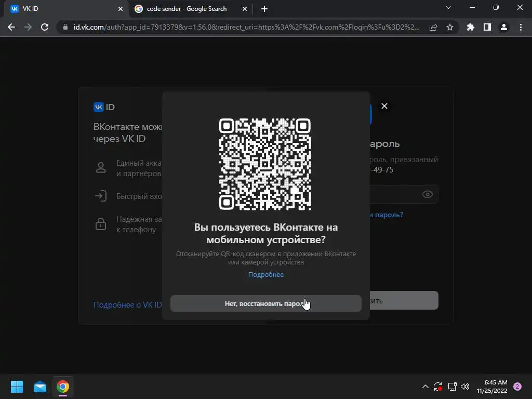Viewport: 532px width, 399px height.
Task: Click the continue button behind the dialog
Action: click(404, 300)
